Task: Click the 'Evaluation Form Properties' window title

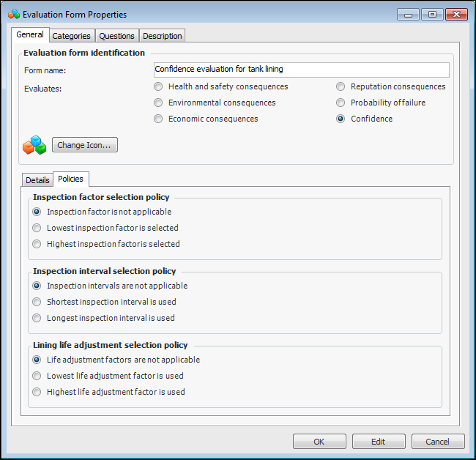Action: coord(75,15)
